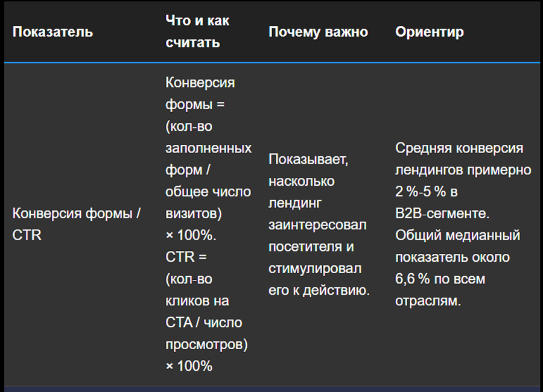Click the "его к действию." text

point(319,289)
